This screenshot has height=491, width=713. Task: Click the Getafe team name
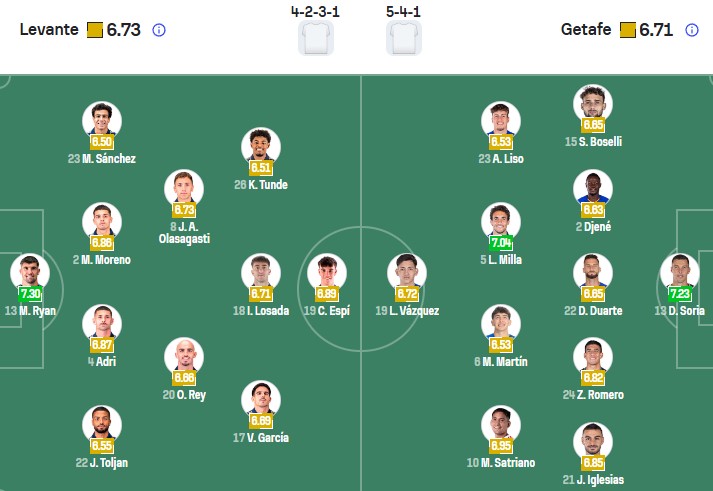587,30
